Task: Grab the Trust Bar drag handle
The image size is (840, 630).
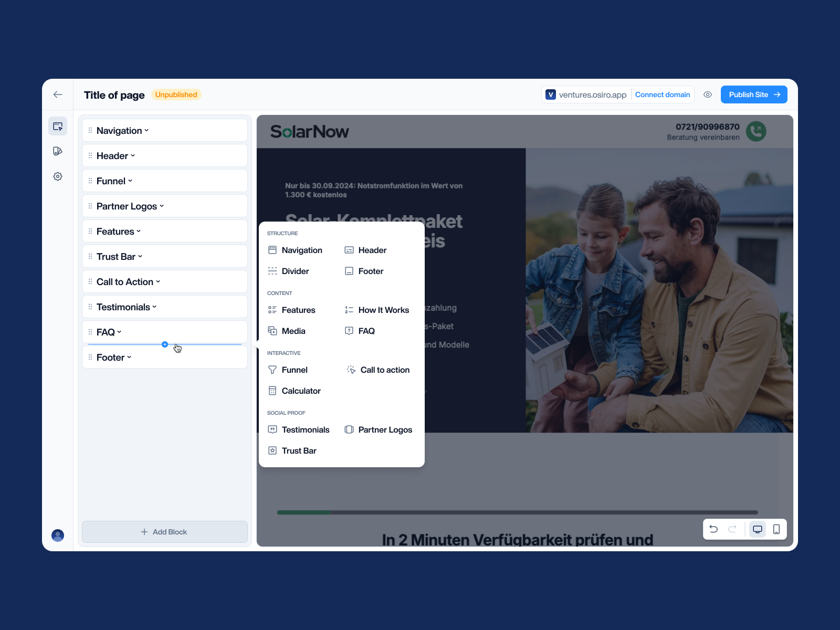Action: click(90, 256)
